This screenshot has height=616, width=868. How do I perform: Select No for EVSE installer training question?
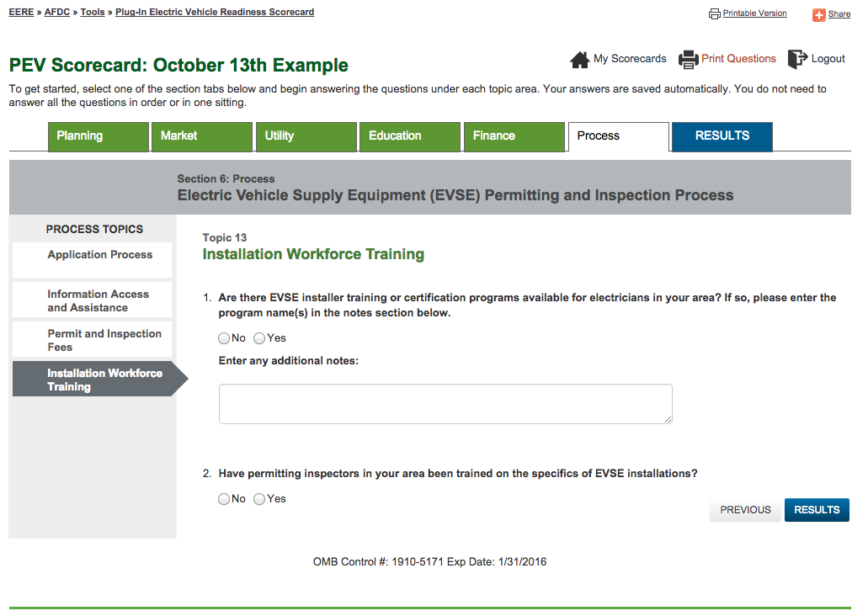click(x=224, y=338)
